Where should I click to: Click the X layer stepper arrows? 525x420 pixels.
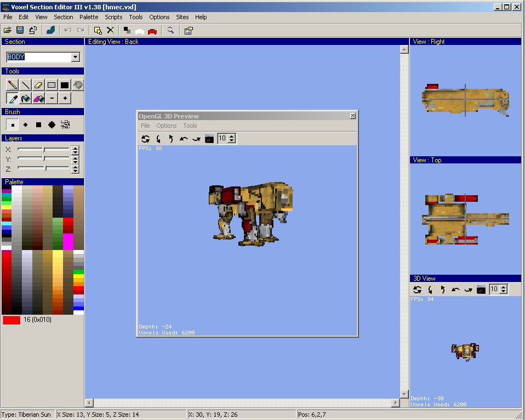coord(75,150)
